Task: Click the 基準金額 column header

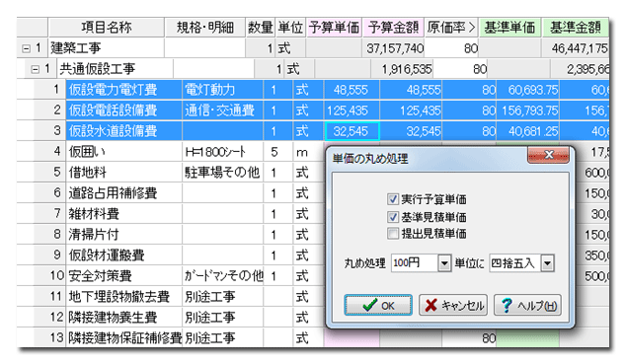Action: coord(576,27)
